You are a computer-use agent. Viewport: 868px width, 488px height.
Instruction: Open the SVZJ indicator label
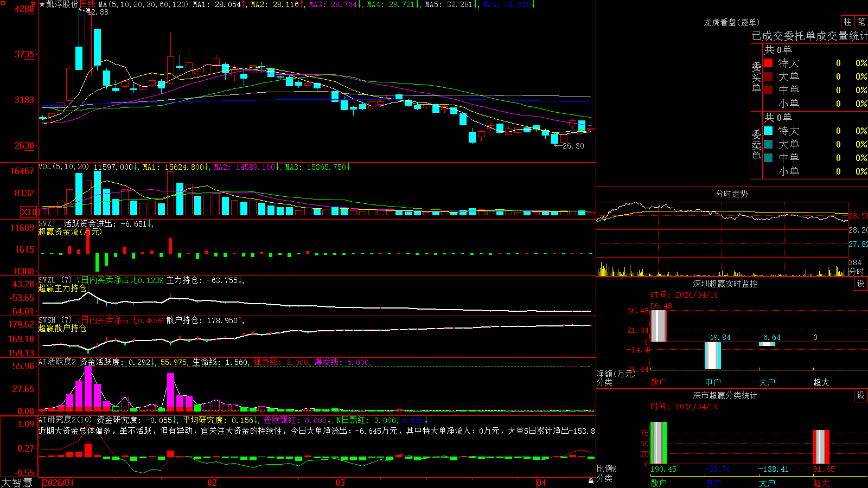coord(47,223)
